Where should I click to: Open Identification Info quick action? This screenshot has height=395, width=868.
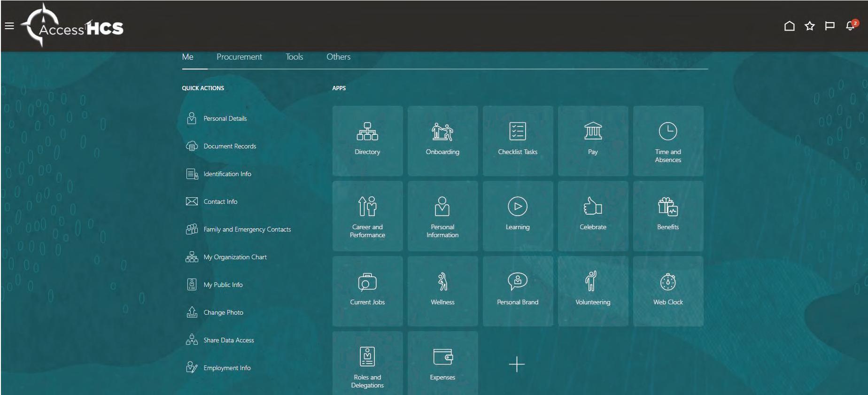(227, 174)
